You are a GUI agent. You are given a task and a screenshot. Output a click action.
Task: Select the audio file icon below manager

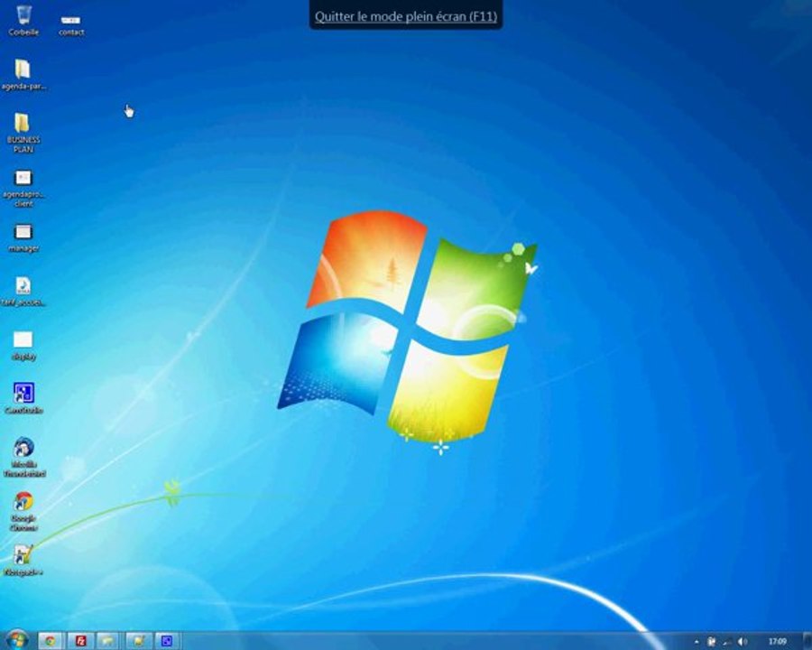click(x=23, y=291)
